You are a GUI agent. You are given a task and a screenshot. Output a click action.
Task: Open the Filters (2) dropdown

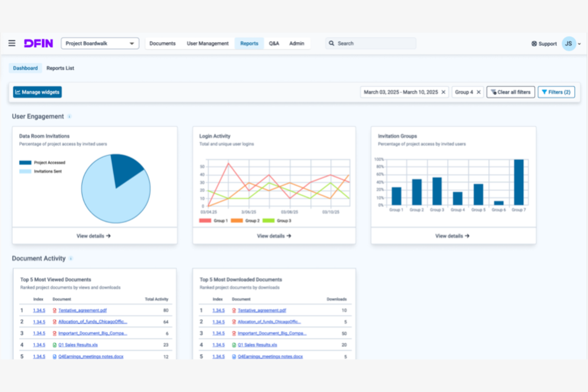coord(556,92)
